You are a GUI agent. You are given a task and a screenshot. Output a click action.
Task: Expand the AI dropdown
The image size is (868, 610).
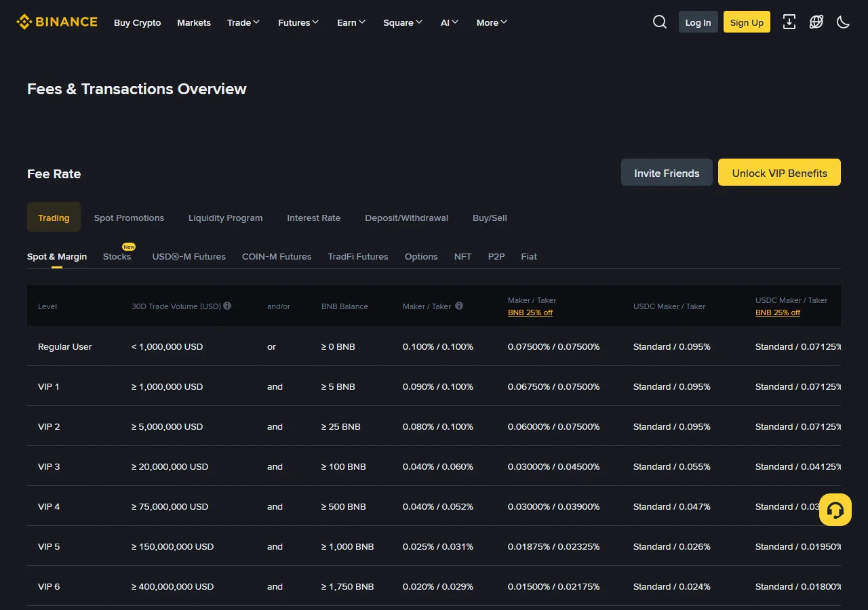450,22
